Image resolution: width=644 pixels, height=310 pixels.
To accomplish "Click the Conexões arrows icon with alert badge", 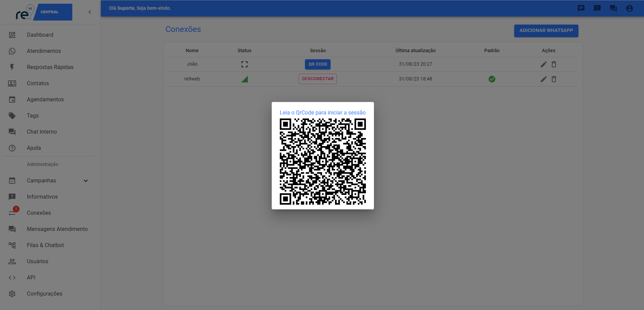I will [13, 212].
